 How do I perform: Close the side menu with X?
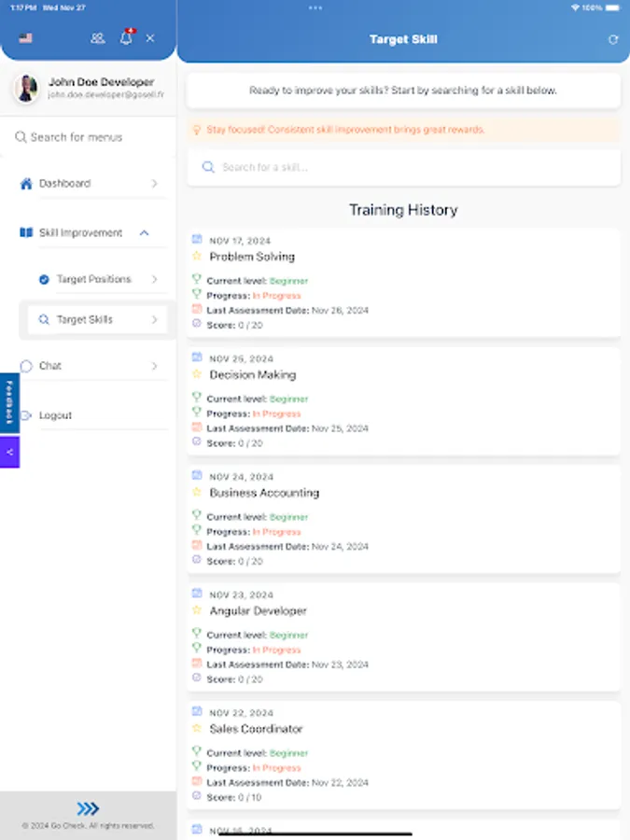tap(150, 38)
